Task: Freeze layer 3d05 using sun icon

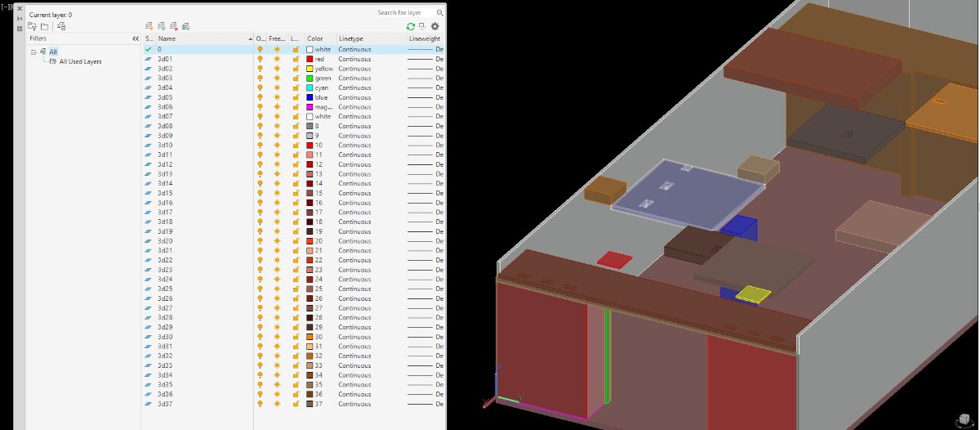Action: (277, 97)
